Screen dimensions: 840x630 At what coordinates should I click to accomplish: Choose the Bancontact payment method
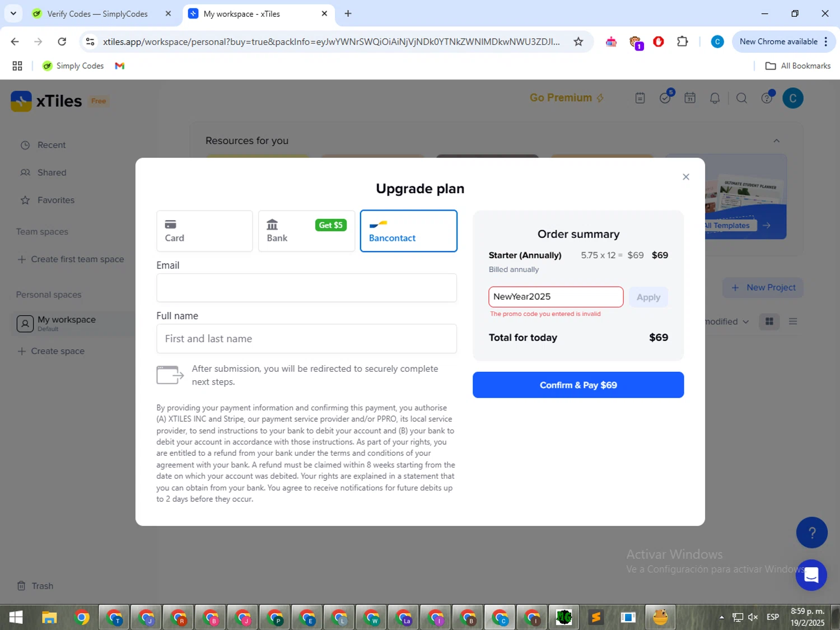[x=408, y=231]
